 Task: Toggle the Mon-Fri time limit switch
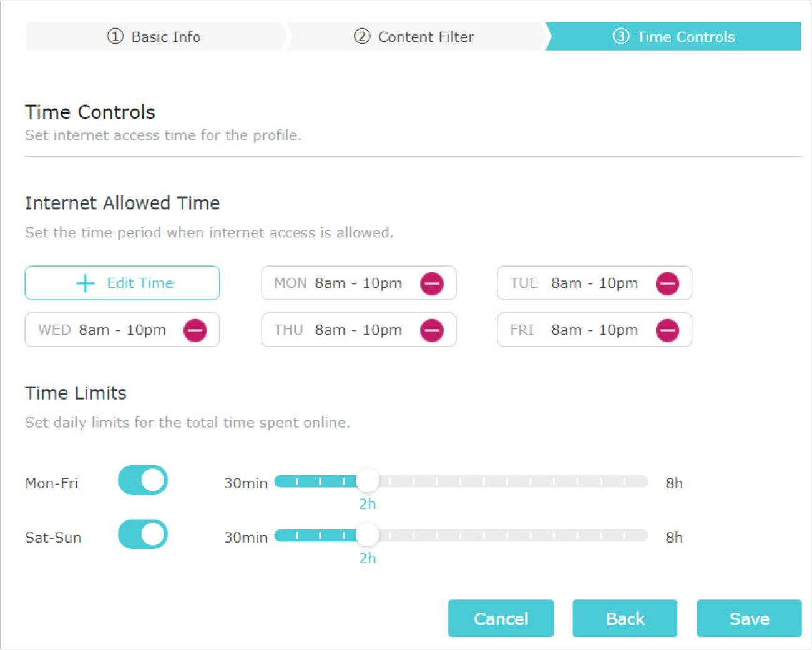[x=143, y=480]
